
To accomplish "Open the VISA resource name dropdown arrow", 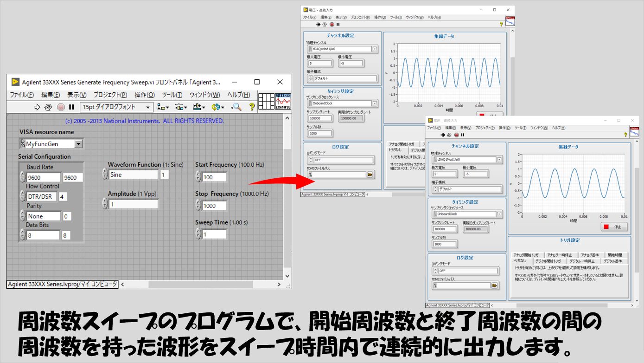I will click(78, 144).
